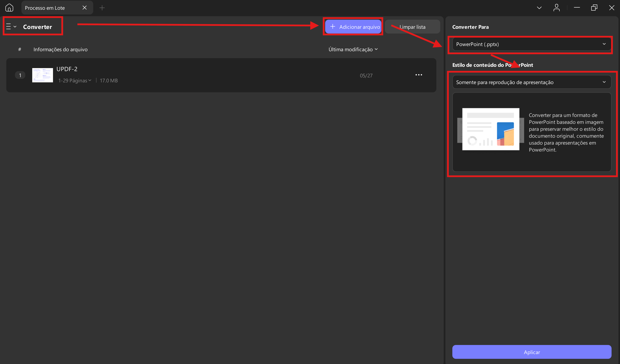Open the Converter batch mode menu icon
The image size is (620, 364).
click(x=11, y=27)
